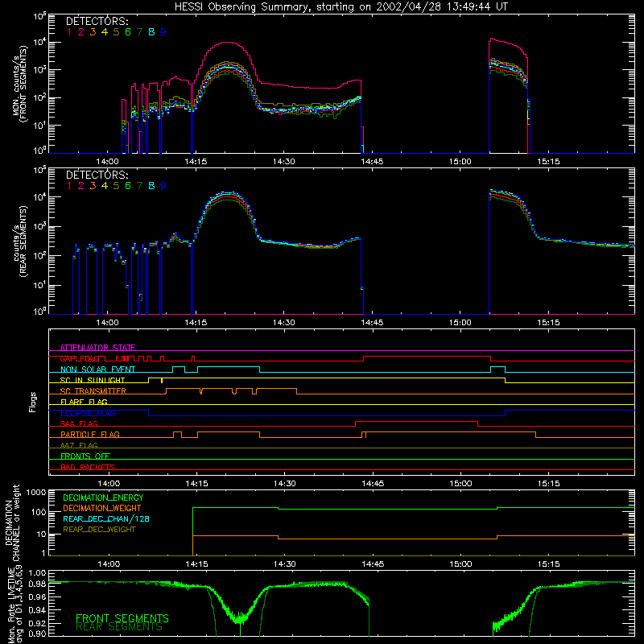Viewport: 644px width, 644px height.
Task: Select yellow detector 4 in front segments legend
Action: (x=105, y=31)
